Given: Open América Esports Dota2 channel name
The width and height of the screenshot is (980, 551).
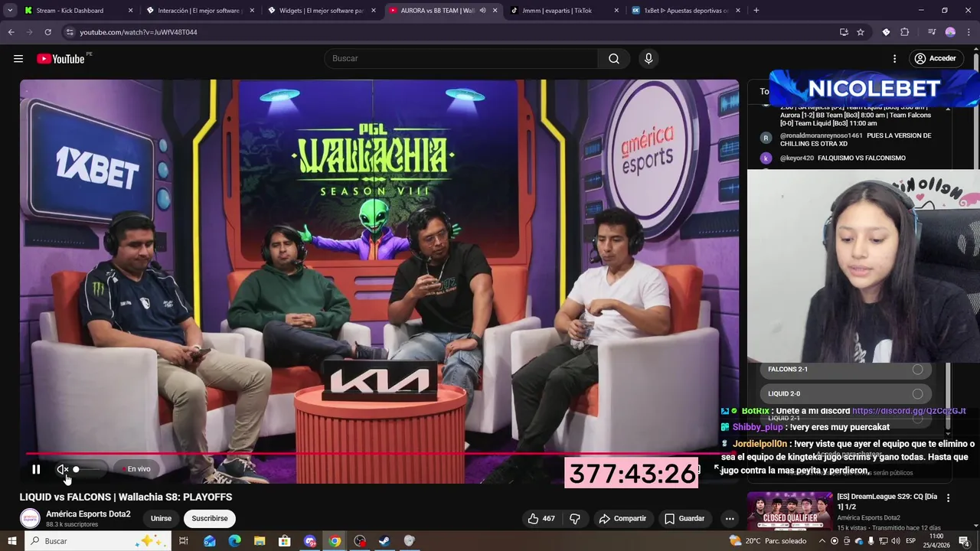Looking at the screenshot, I should (88, 514).
